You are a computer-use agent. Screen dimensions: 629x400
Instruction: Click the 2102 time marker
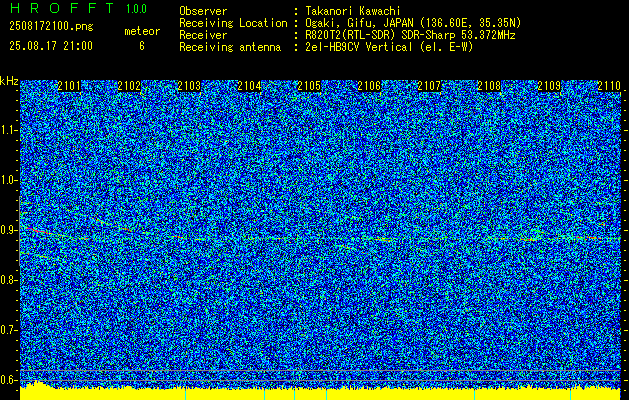coord(129,86)
